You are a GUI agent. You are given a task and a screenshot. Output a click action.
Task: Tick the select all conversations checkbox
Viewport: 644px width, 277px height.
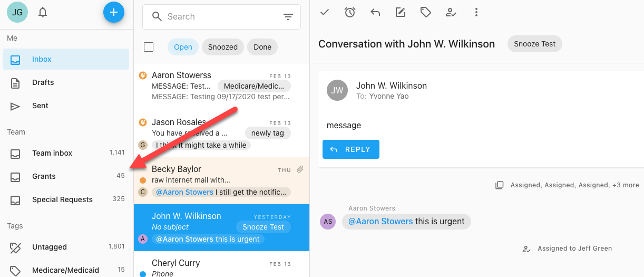(149, 47)
